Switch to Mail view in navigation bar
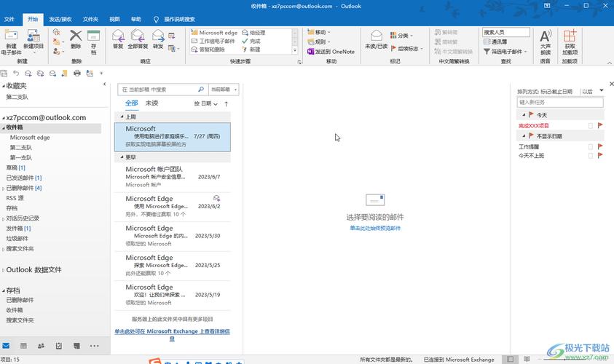 [x=6, y=346]
